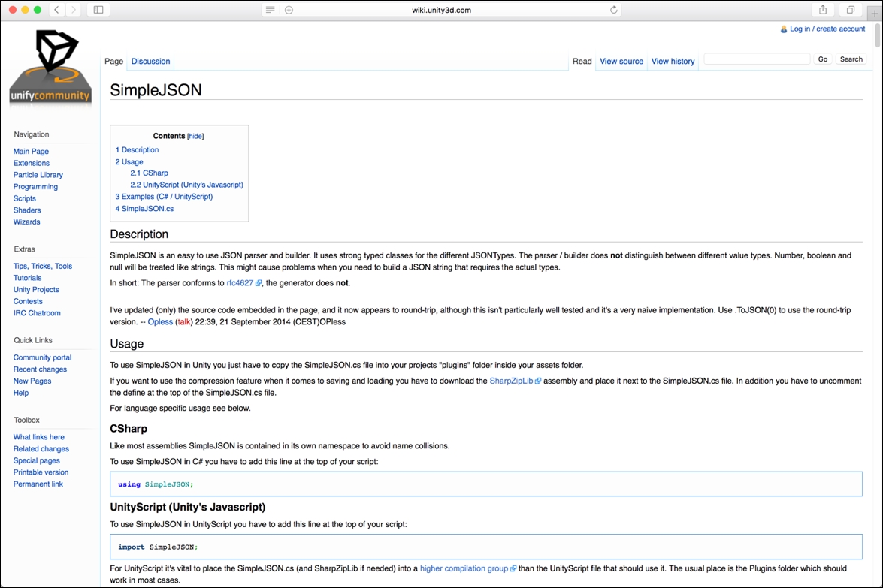Click the Safari forward arrow button
Viewport: 883px width, 588px height.
click(x=73, y=10)
